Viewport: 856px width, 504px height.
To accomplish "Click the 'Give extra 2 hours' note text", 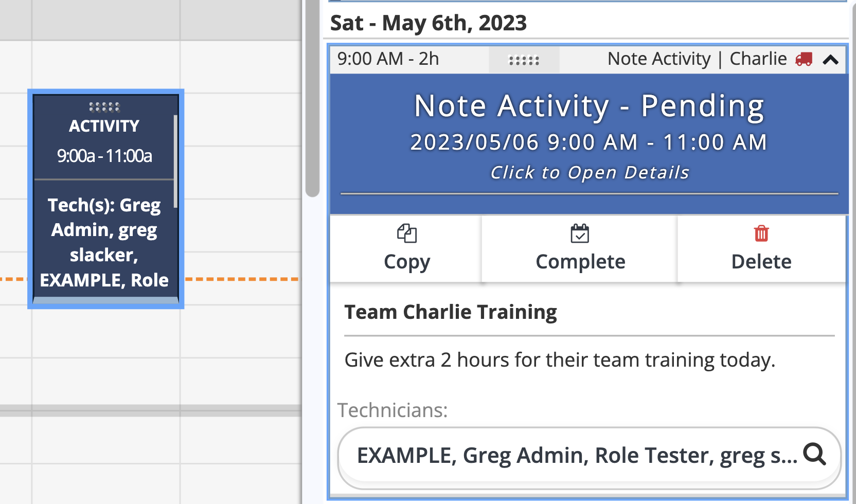I will click(x=560, y=360).
